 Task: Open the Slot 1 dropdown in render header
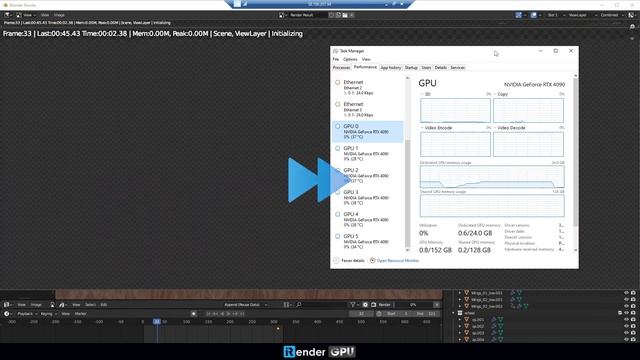click(x=556, y=15)
